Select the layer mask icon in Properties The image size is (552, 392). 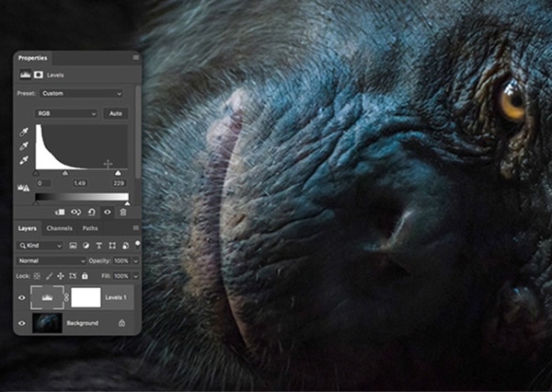tap(38, 75)
